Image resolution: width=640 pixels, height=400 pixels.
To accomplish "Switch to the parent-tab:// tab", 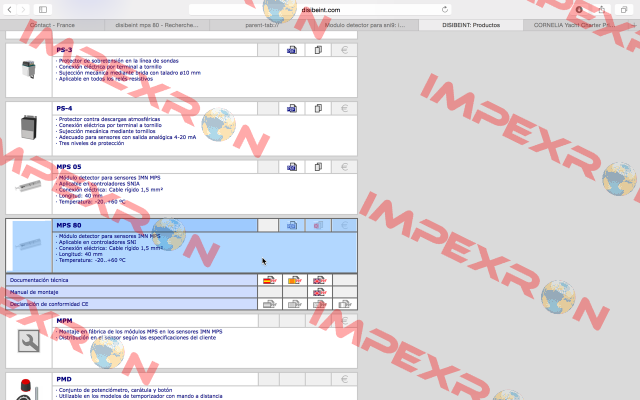I will (x=262, y=25).
